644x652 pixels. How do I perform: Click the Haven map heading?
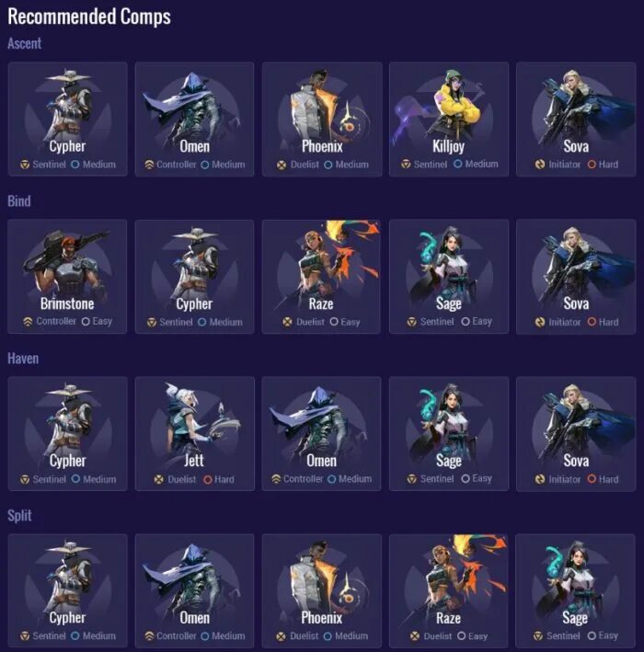click(23, 358)
